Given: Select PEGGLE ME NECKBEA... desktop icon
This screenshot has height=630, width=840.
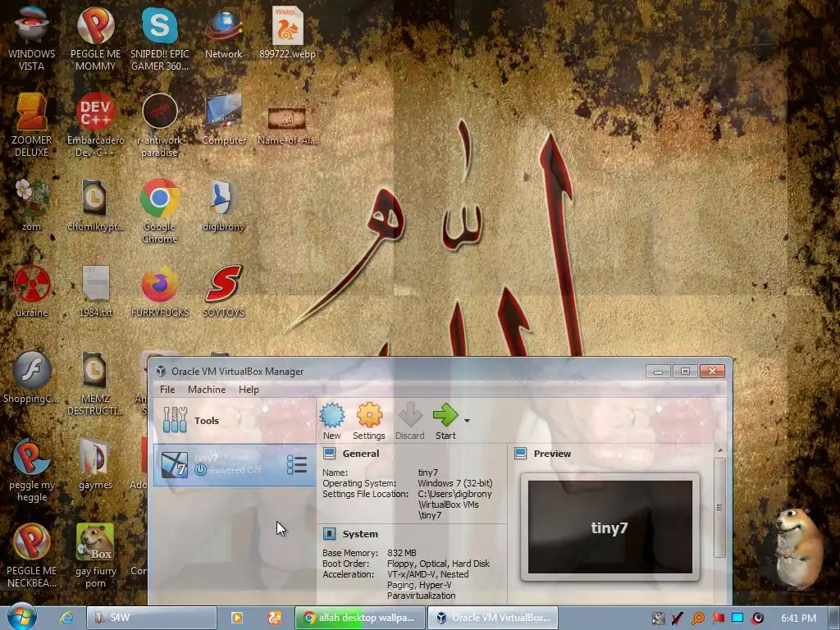Looking at the screenshot, I should tap(32, 556).
